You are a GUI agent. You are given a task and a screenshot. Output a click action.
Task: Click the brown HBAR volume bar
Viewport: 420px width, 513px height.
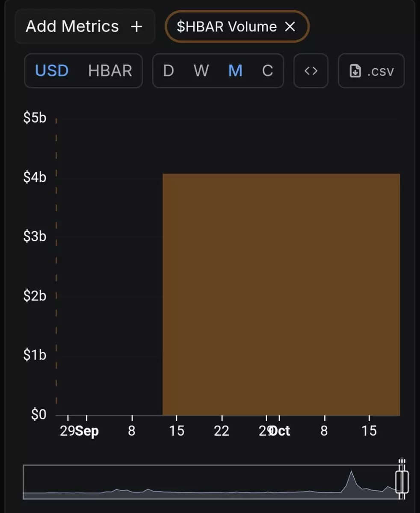(281, 294)
